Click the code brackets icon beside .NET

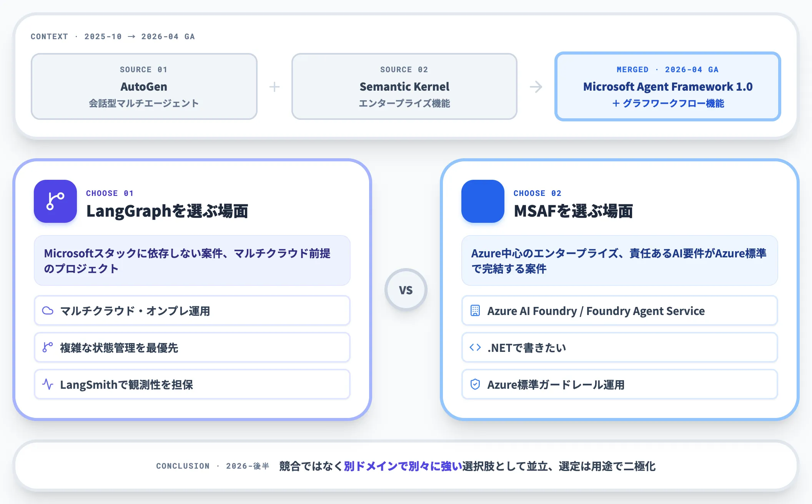click(475, 347)
